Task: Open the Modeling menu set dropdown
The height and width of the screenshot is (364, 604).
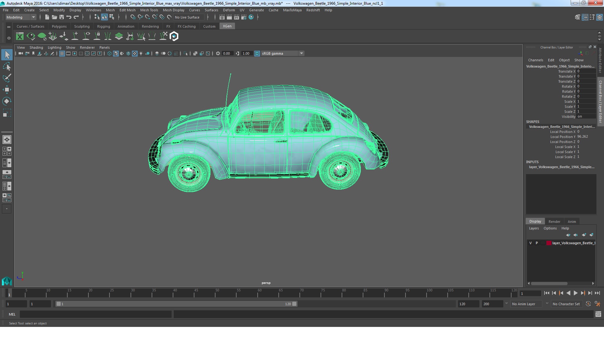Action: click(x=21, y=17)
